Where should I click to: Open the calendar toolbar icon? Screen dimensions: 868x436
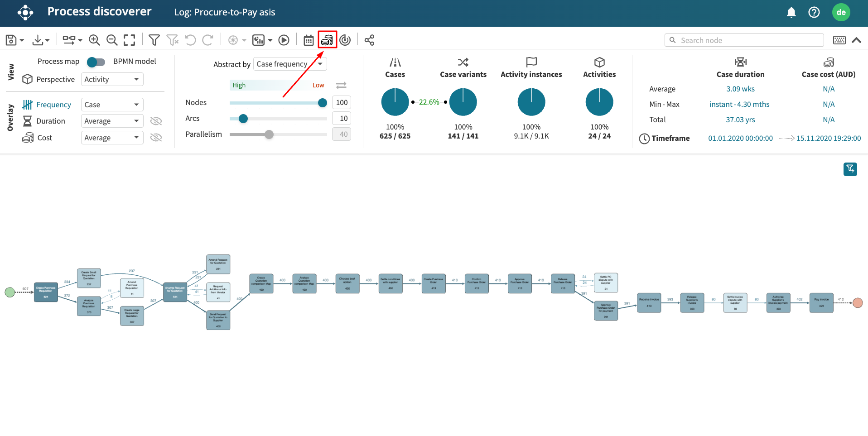point(309,40)
